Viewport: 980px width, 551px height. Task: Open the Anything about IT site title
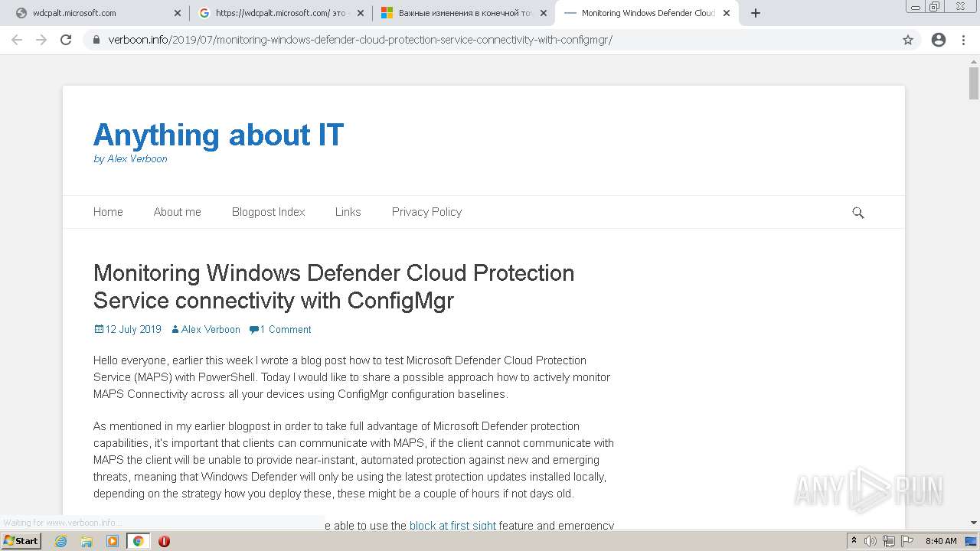(x=218, y=135)
